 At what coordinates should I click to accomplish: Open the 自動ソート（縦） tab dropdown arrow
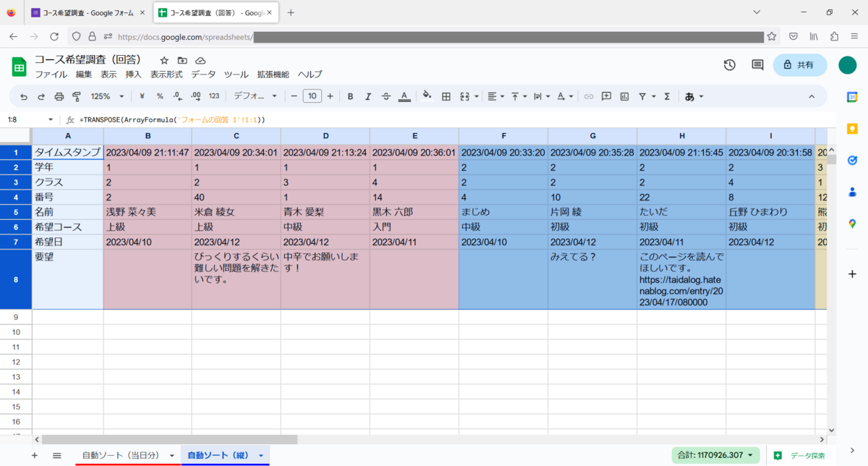pyautogui.click(x=260, y=455)
